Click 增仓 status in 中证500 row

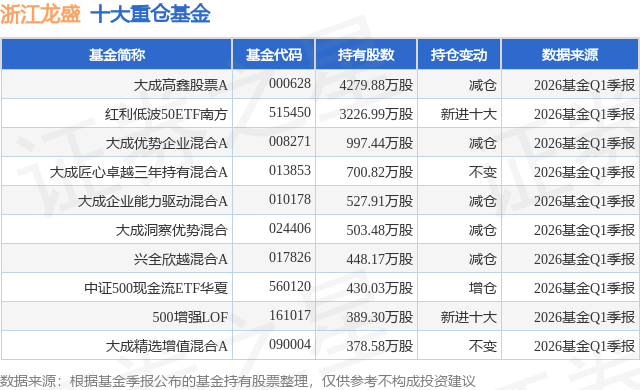point(482,288)
